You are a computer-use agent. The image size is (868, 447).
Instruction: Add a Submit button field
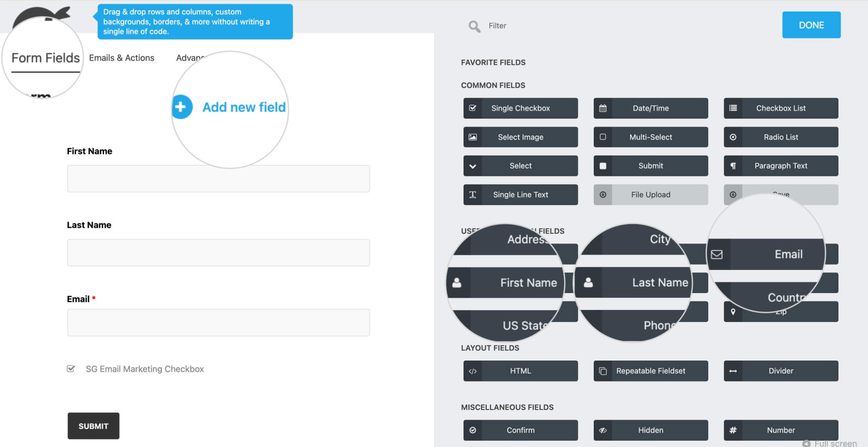coord(651,166)
